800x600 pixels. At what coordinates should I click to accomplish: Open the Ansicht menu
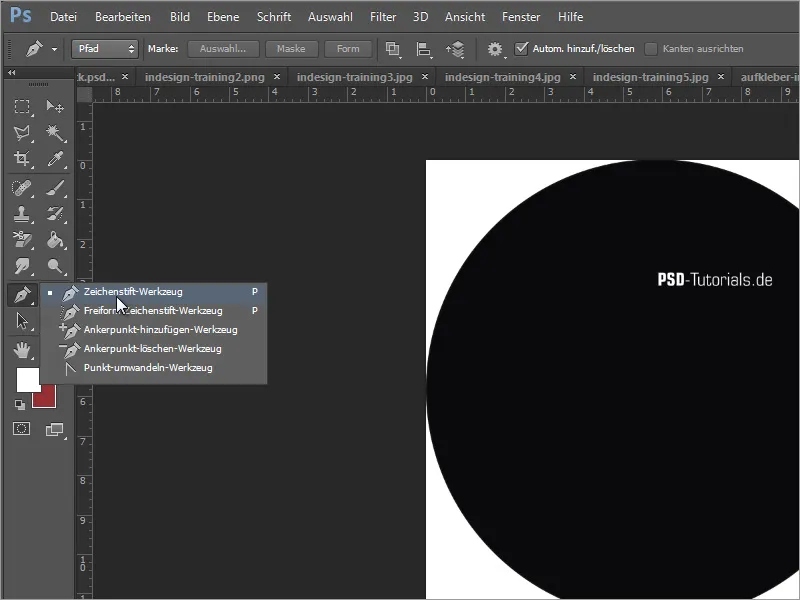465,17
